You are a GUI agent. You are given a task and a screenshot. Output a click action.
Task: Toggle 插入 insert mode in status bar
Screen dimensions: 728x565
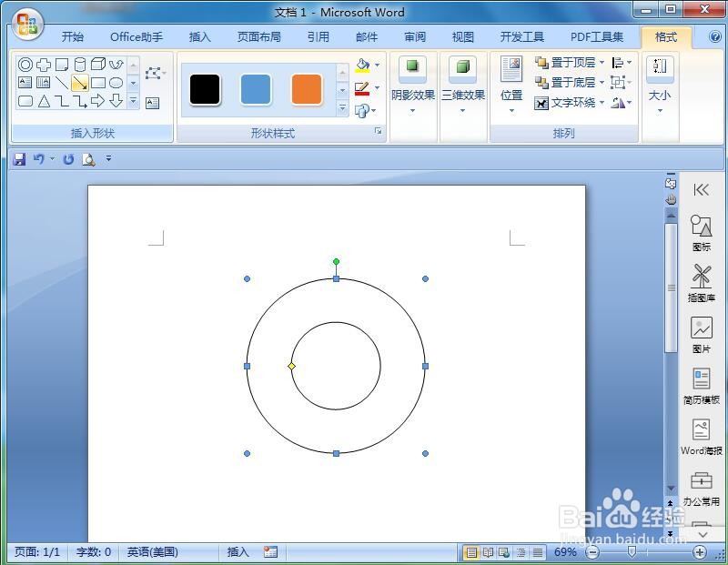pos(238,552)
